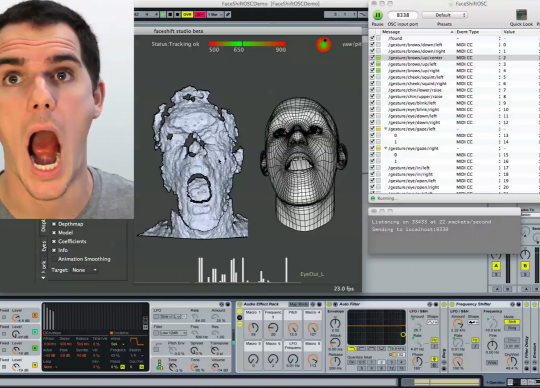Click the Wide button in Frequency Shifter
This screenshot has width=540, height=388.
point(492,363)
